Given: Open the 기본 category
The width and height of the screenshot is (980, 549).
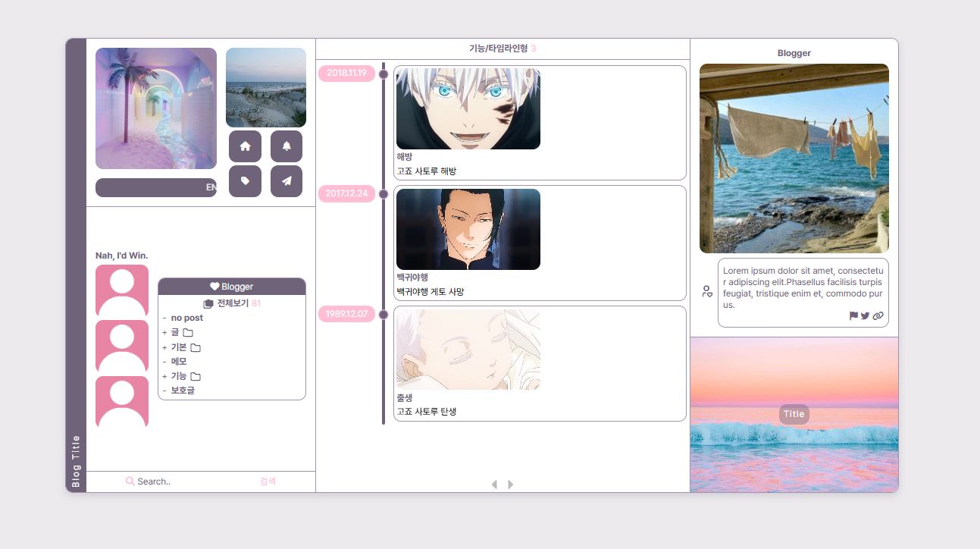Looking at the screenshot, I should click(179, 347).
